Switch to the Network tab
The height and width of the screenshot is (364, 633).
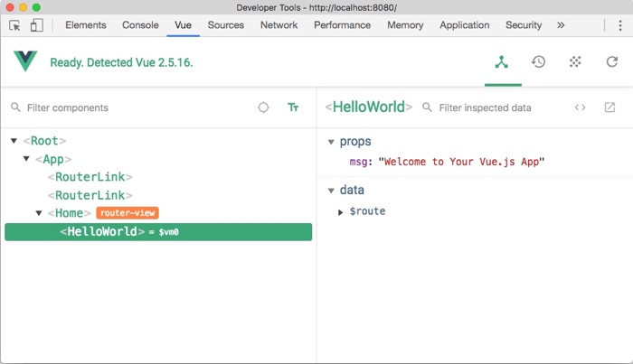tap(279, 25)
